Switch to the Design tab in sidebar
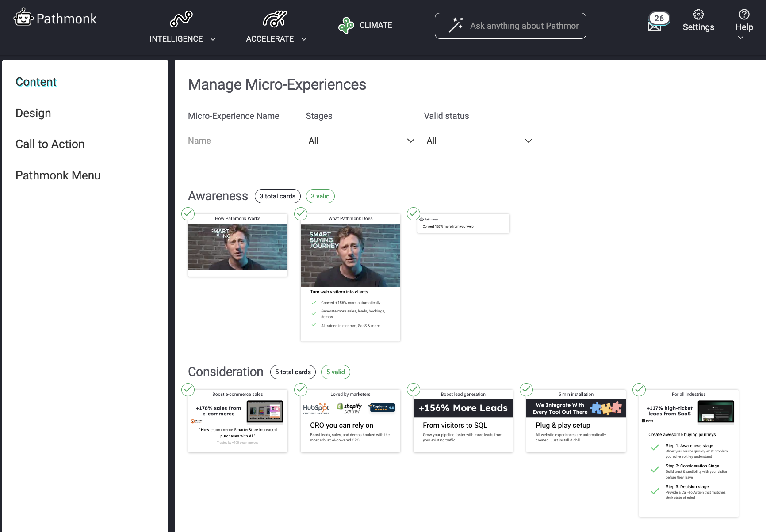 coord(33,113)
